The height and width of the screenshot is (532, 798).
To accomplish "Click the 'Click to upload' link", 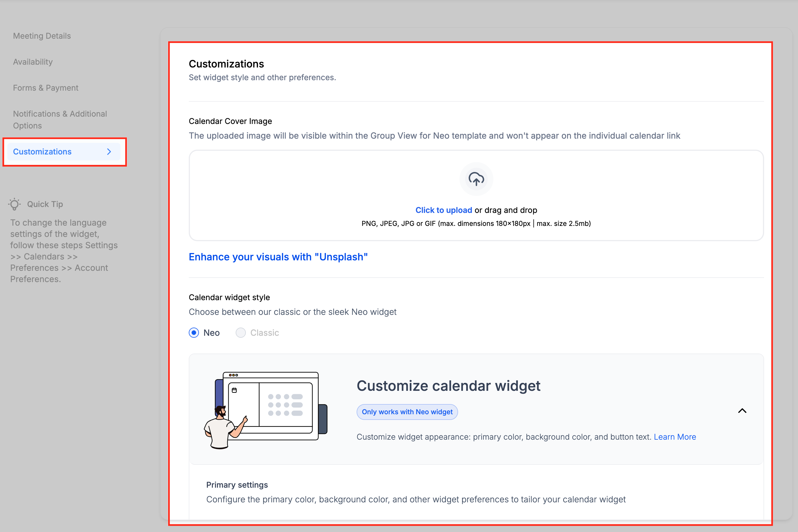I will point(443,210).
